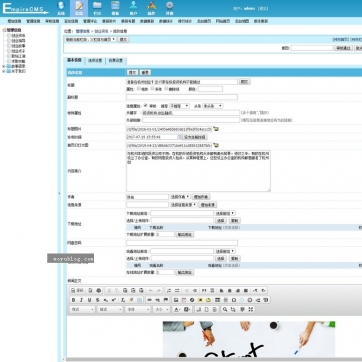Viewport: 362px width, 362px height.
Task: Open the Template section icon in header
Action: [115, 8]
